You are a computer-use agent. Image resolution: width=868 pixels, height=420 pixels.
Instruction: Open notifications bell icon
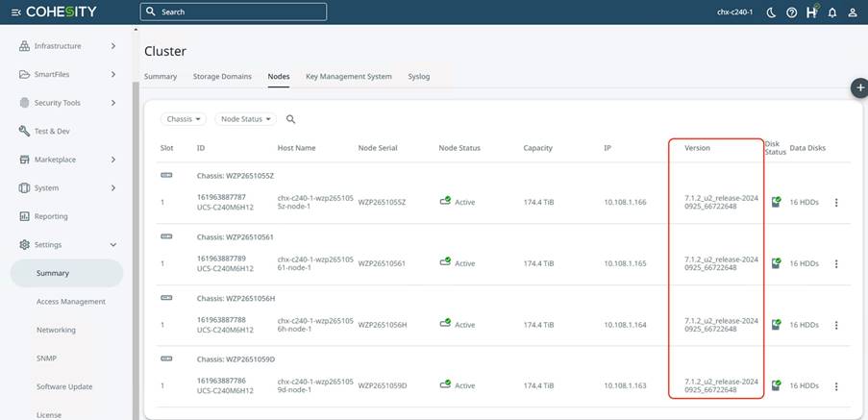click(x=831, y=12)
